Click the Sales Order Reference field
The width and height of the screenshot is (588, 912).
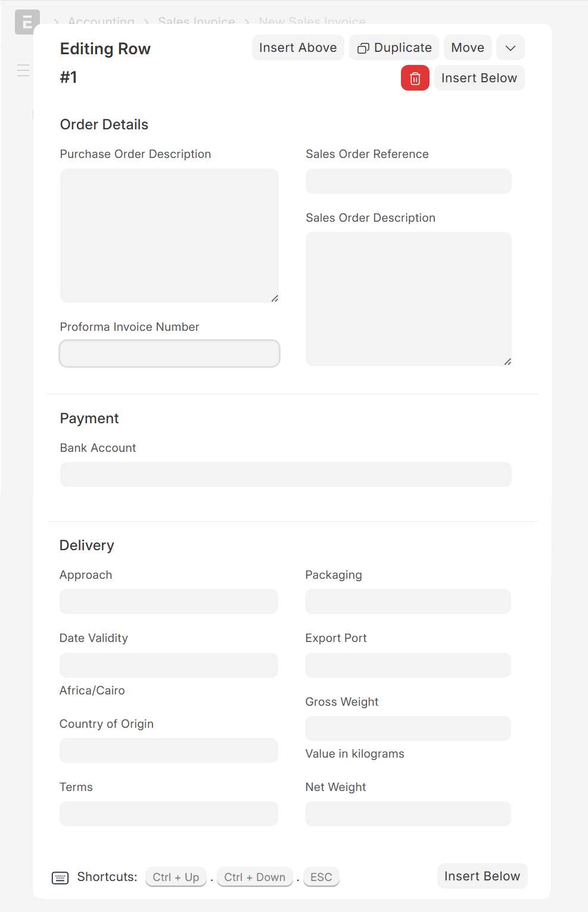(x=409, y=181)
